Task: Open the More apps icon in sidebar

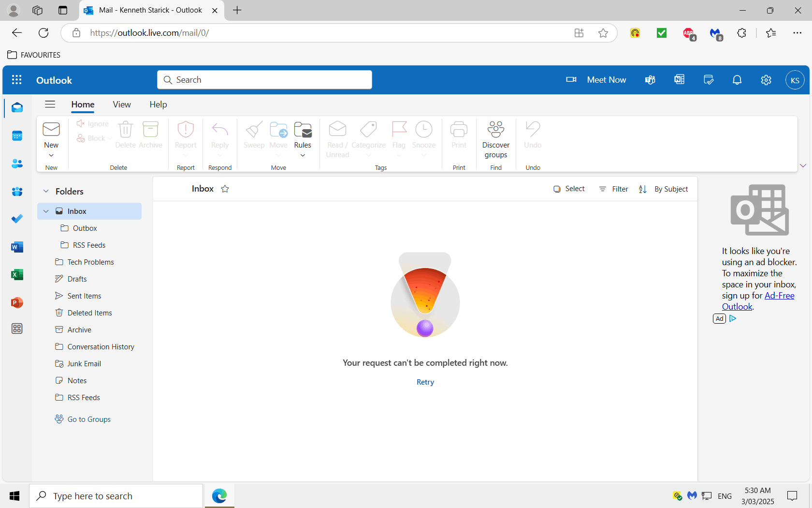Action: (x=17, y=329)
